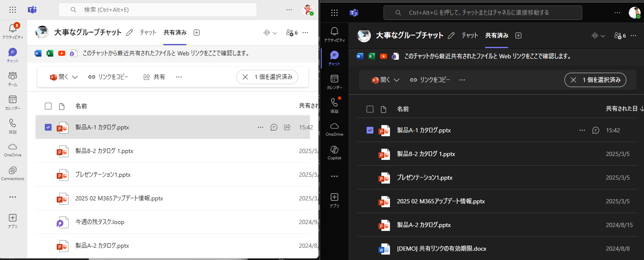Open toolbar overflow menu in dark Teams
644x260 pixels.
coord(462,79)
